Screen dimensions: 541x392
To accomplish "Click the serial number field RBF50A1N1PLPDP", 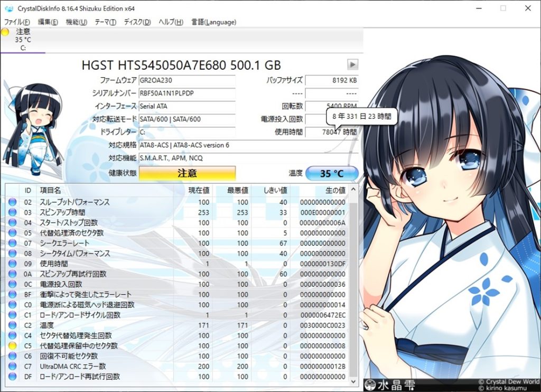I will click(x=186, y=93).
